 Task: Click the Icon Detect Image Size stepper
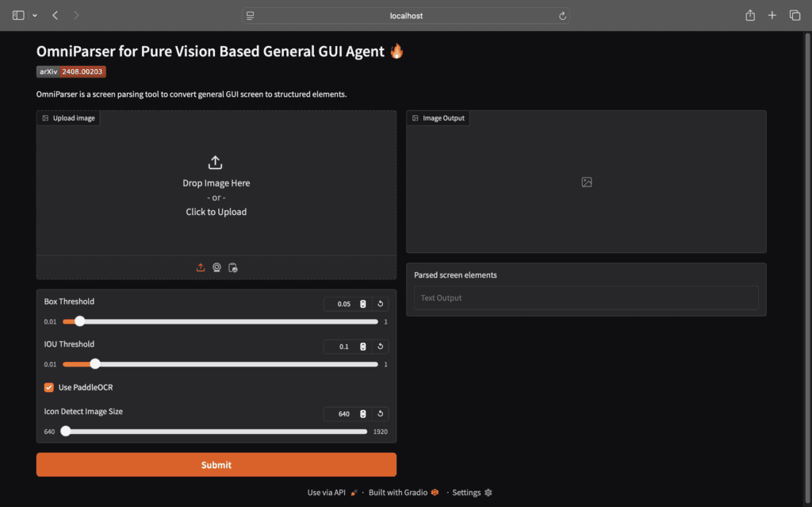click(363, 413)
